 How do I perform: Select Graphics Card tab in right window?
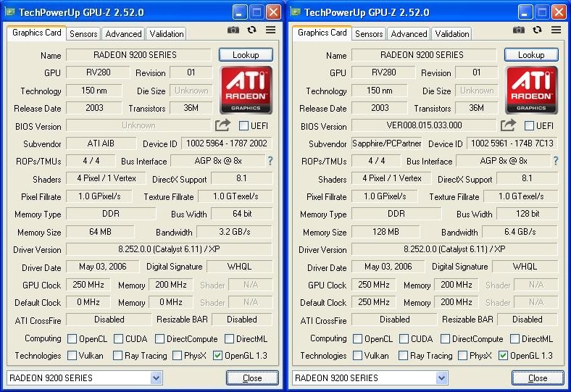(x=322, y=33)
